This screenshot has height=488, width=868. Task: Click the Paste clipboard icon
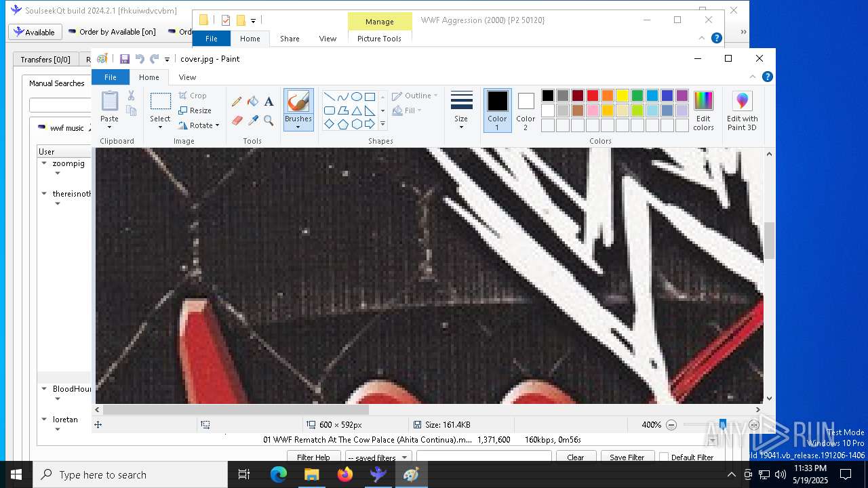click(x=110, y=101)
